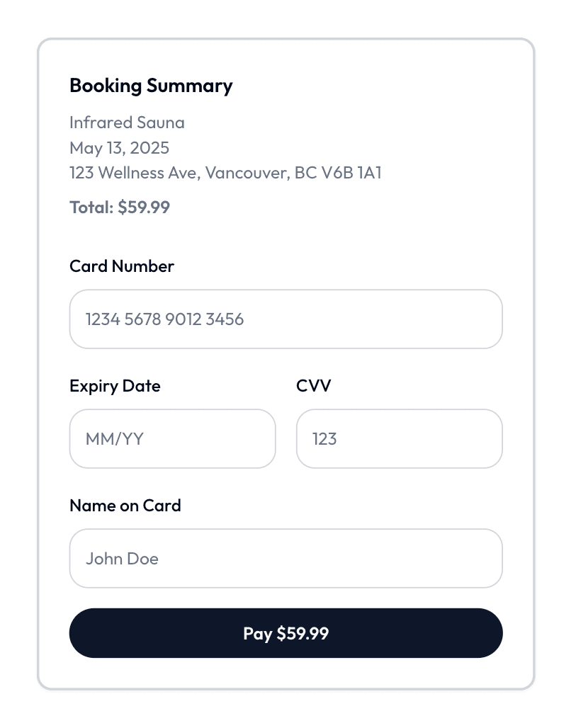This screenshot has height=728, width=576.
Task: Click the Card Number input field
Action: (286, 319)
